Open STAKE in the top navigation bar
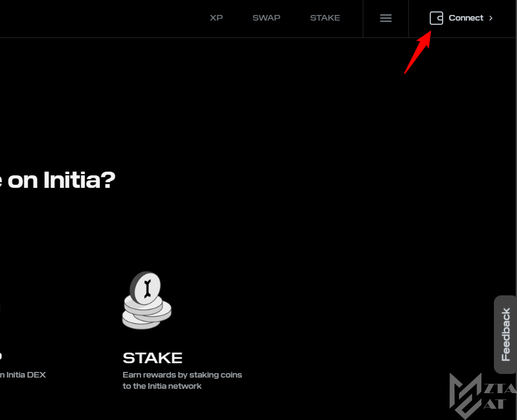 [325, 18]
